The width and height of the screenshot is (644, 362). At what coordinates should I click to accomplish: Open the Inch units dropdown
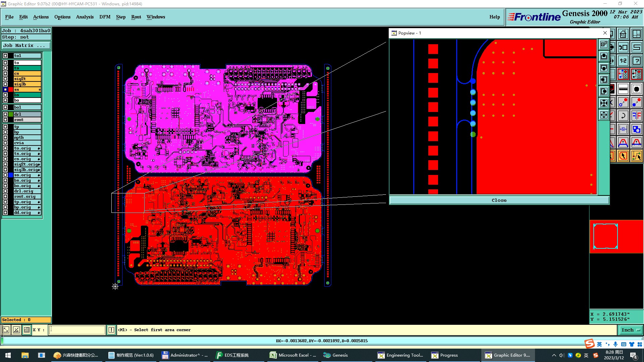[631, 330]
